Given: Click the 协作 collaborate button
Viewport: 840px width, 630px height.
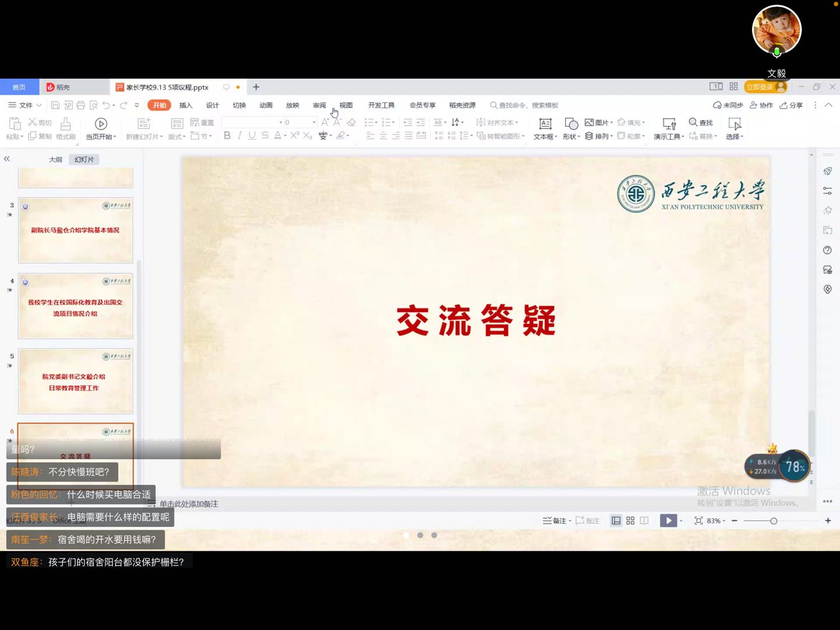Looking at the screenshot, I should tap(761, 106).
